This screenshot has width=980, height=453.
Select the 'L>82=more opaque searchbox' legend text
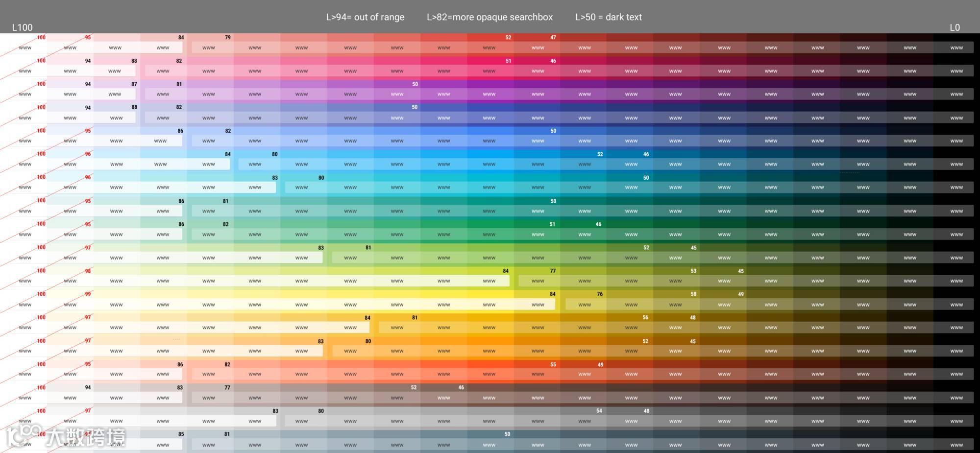[x=490, y=17]
